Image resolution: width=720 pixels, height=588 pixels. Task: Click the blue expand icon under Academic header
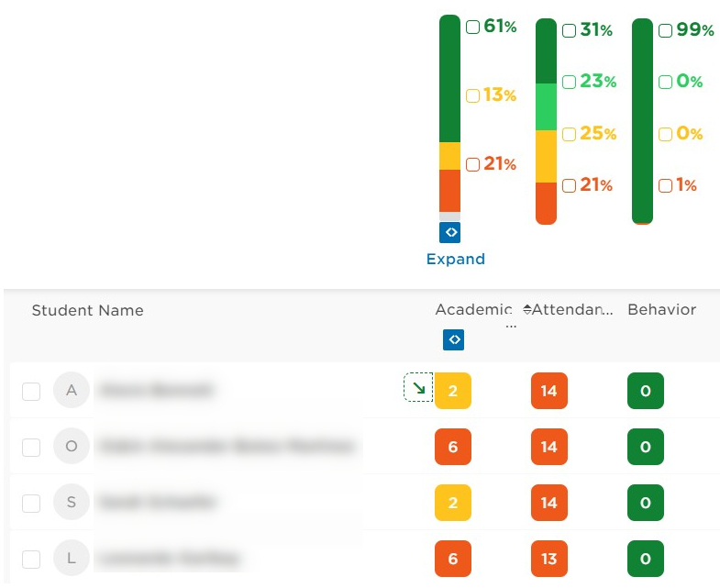[453, 339]
